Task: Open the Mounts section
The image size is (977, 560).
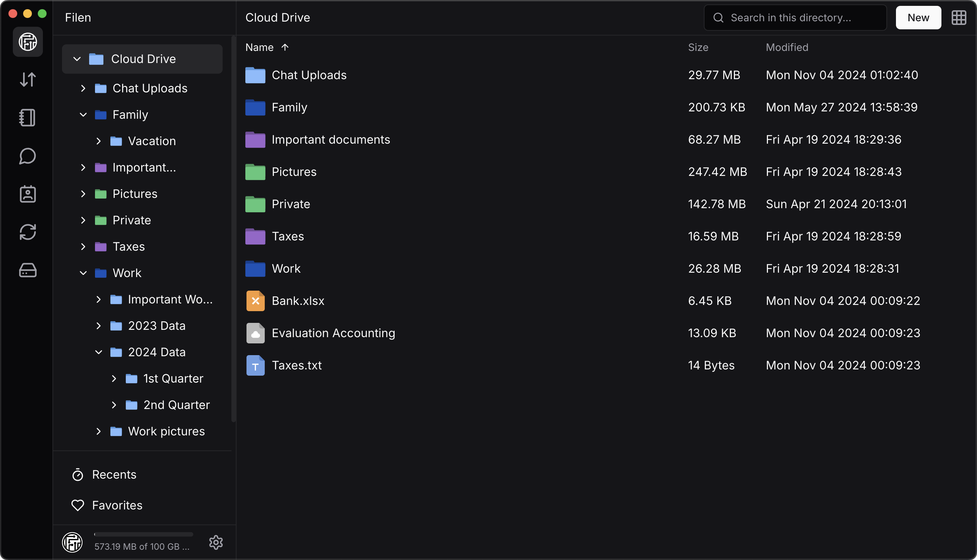Action: pyautogui.click(x=27, y=270)
